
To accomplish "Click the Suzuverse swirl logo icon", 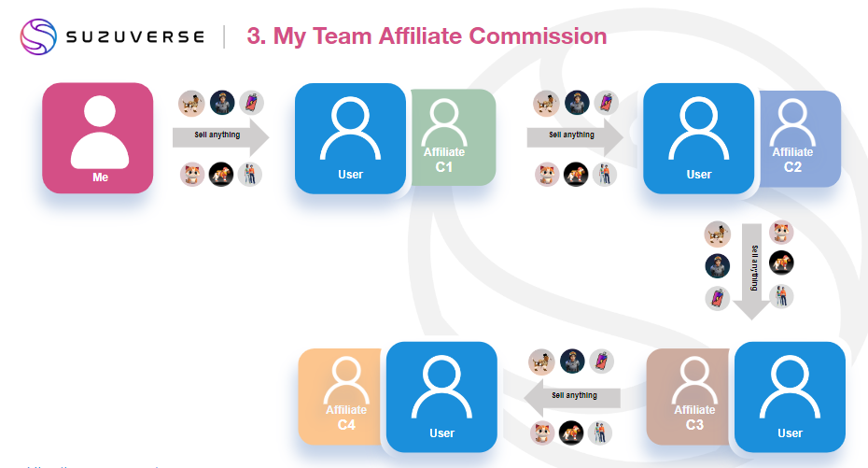I will click(x=38, y=37).
